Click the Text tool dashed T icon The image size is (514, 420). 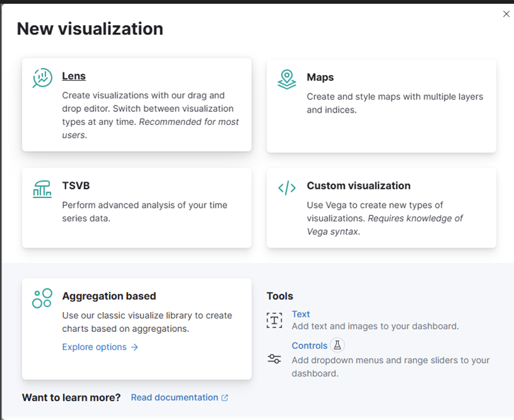(274, 320)
